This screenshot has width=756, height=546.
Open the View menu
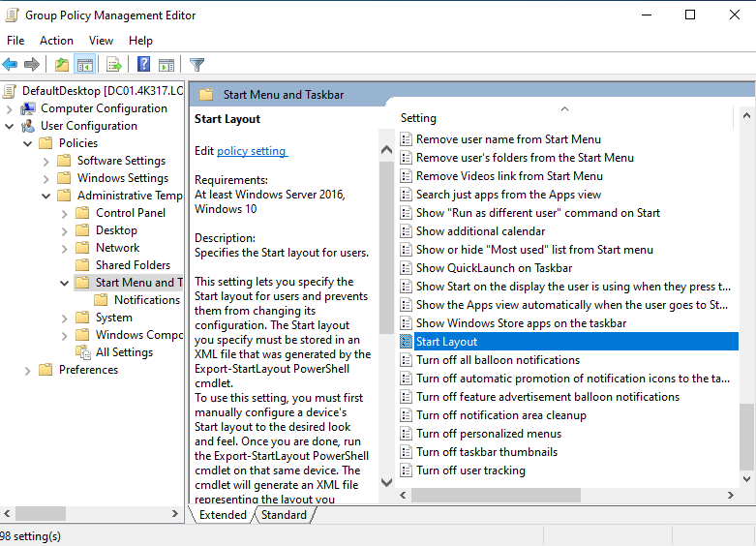(101, 41)
